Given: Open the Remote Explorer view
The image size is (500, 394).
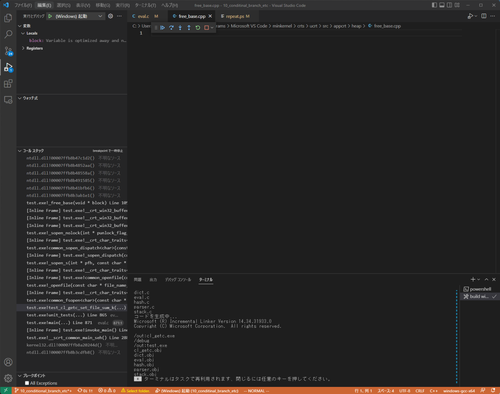Looking at the screenshot, I should tap(8, 100).
